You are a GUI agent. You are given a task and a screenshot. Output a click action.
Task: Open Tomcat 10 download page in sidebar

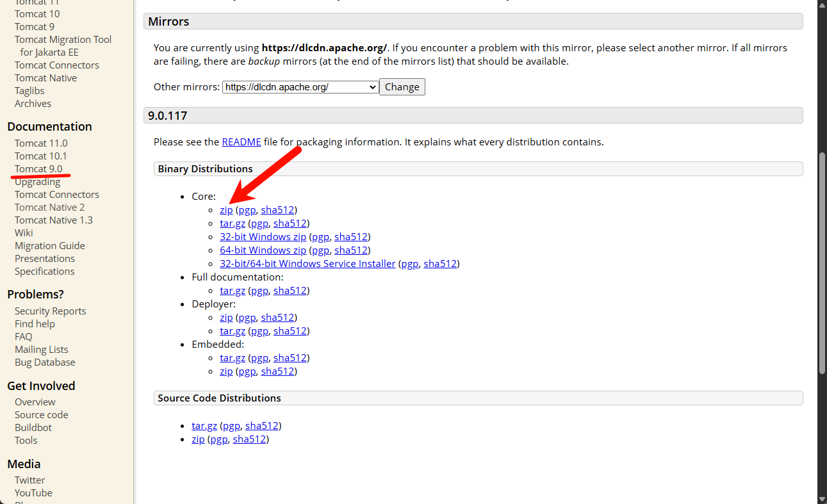(37, 14)
